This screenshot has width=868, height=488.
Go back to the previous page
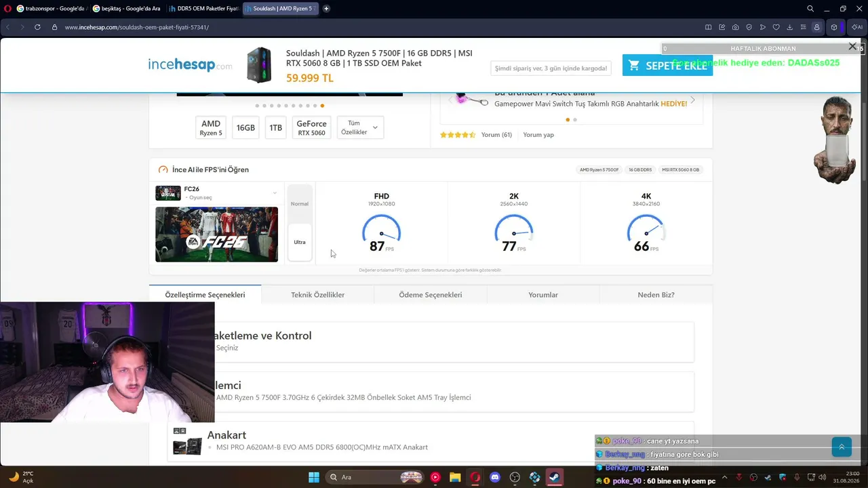(x=8, y=27)
